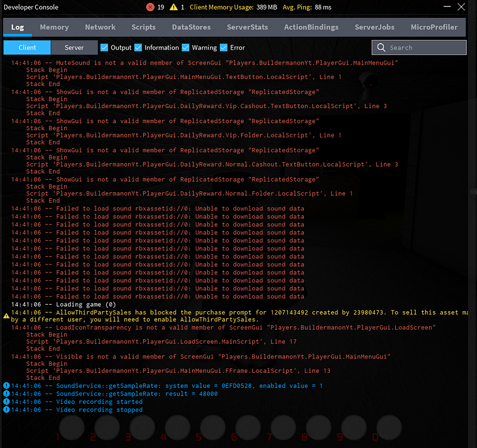Open the DataStores tab
Viewport: 477px width, 448px height.
[191, 27]
